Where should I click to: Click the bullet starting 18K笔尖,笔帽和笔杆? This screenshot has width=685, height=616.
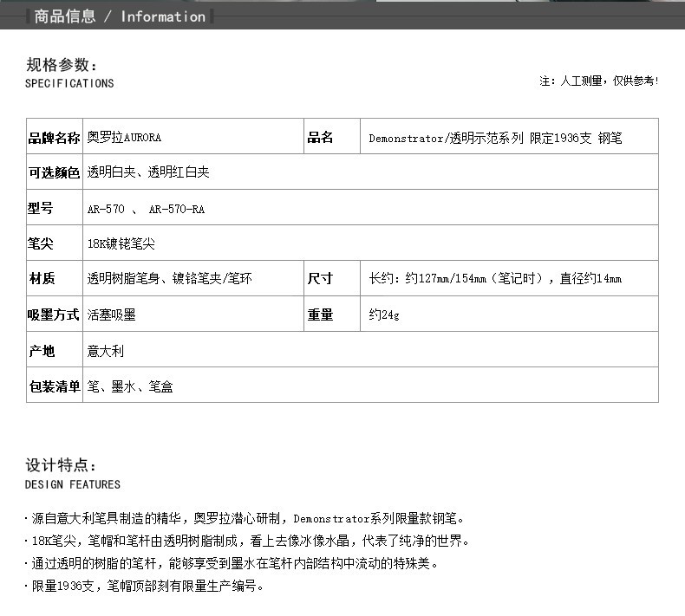(247, 541)
